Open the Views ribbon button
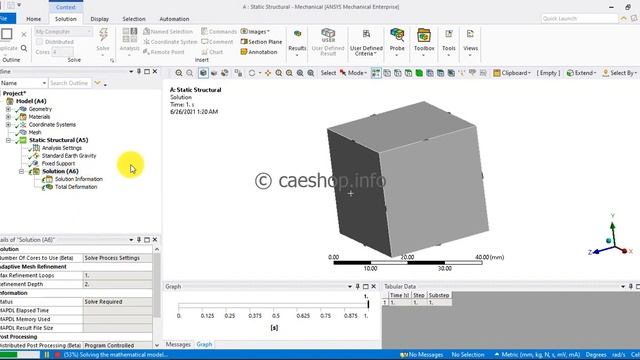 click(470, 41)
